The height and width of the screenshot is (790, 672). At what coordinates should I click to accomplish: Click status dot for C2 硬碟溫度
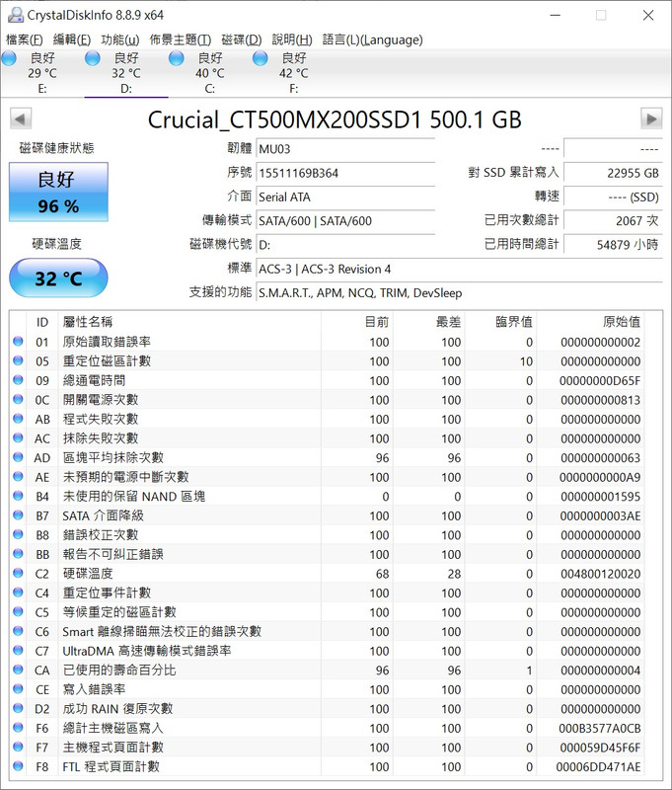coord(18,573)
